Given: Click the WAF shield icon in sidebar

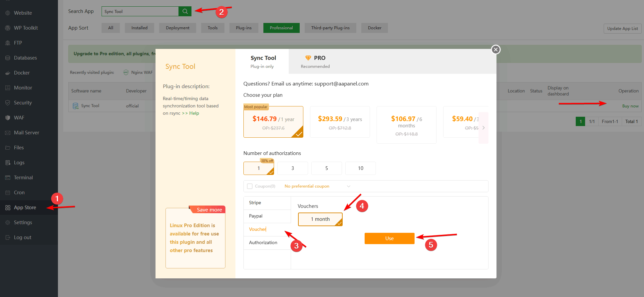Looking at the screenshot, I should point(8,118).
